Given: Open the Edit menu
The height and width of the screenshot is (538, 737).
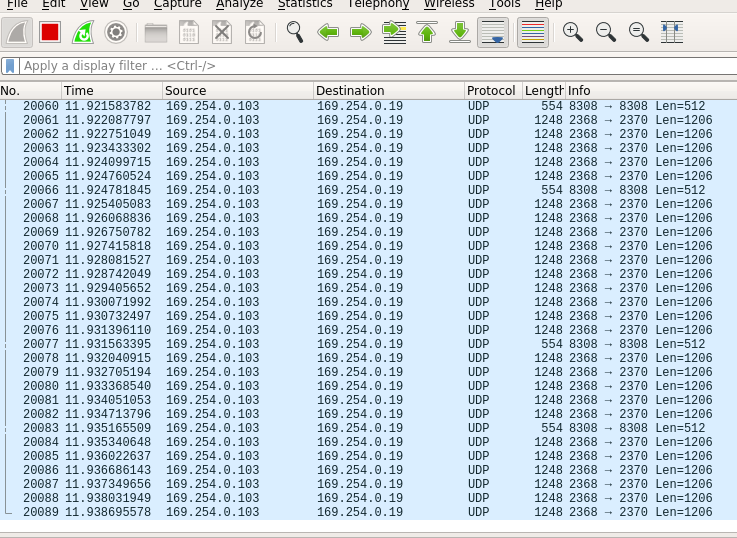Looking at the screenshot, I should click(x=54, y=4).
